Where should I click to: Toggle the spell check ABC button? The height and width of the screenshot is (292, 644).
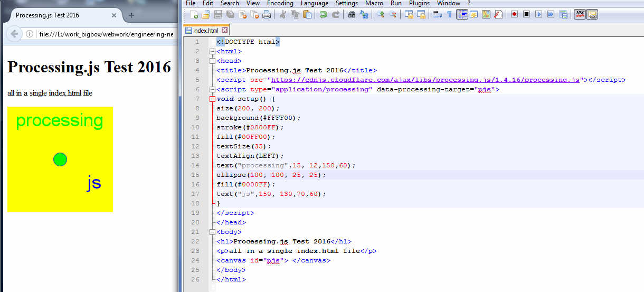click(x=580, y=14)
